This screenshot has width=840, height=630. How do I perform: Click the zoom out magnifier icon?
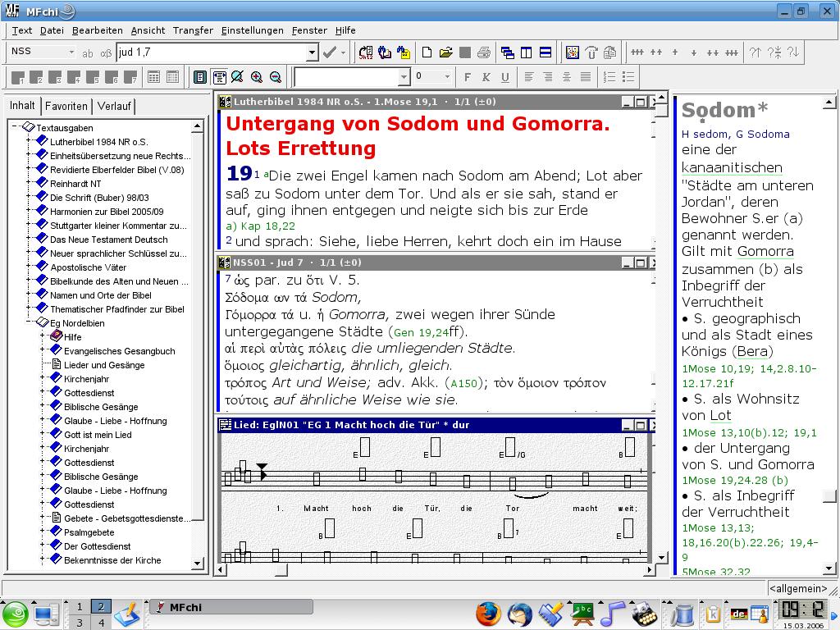[x=276, y=77]
